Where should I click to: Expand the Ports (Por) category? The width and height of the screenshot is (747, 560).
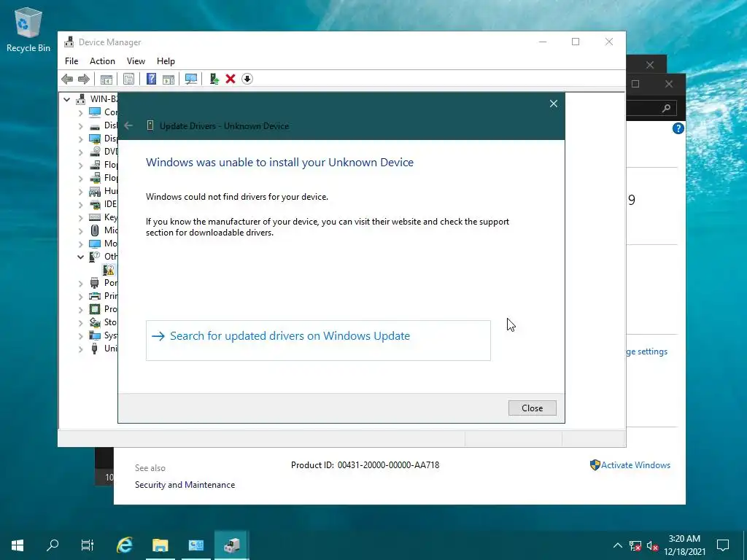[80, 284]
